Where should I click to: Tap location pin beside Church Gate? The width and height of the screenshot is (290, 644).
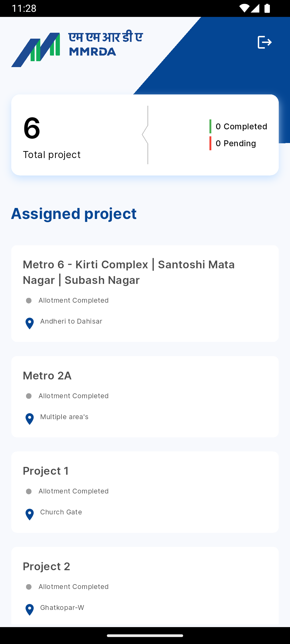pos(30,514)
